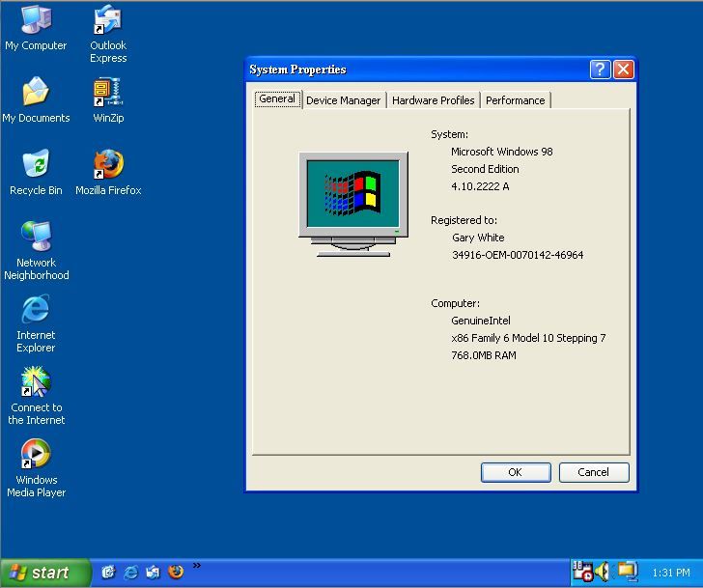
Task: Go to the Performance tab
Action: coord(515,100)
